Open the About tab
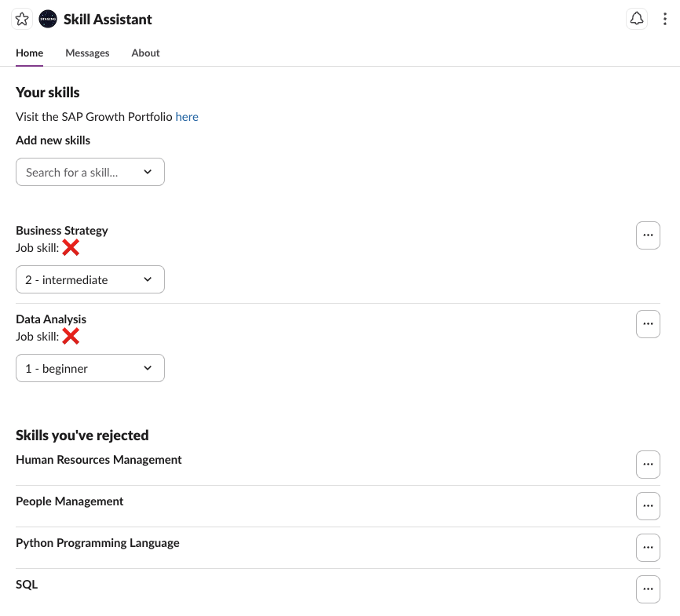 145,53
